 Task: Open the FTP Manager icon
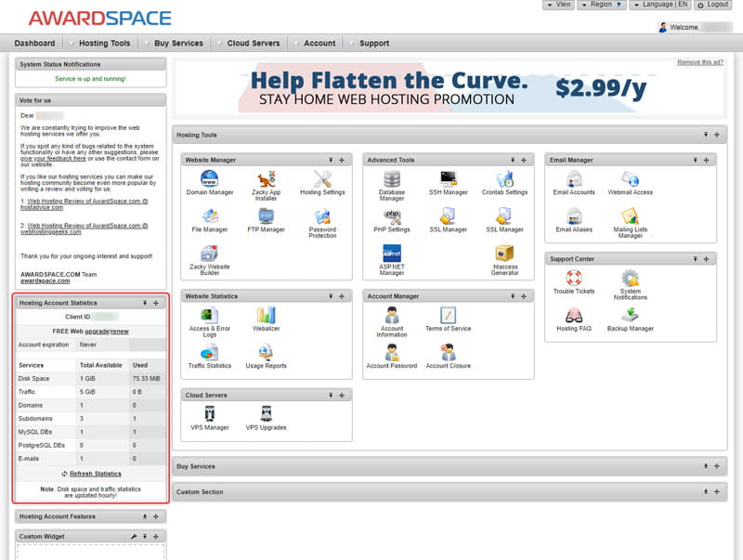coord(266,216)
